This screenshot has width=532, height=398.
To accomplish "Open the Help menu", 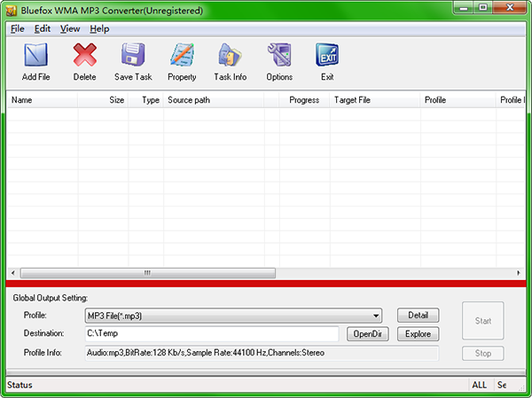I will click(99, 29).
